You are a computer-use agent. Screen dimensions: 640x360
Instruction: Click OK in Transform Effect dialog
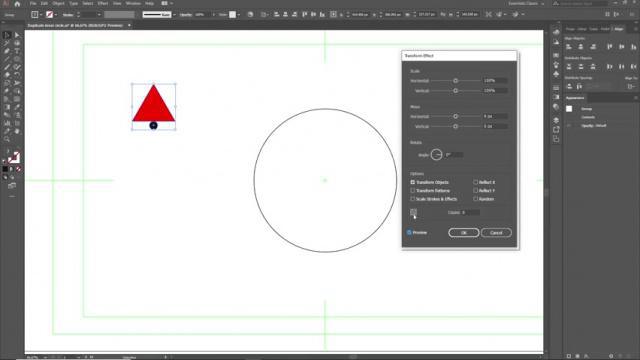(x=464, y=233)
